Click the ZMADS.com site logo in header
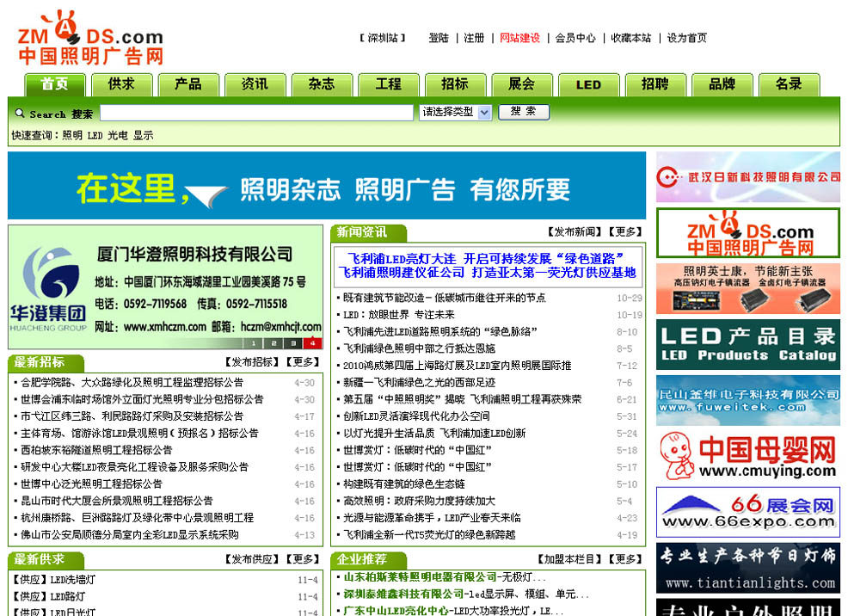This screenshot has width=848, height=616. click(90, 39)
